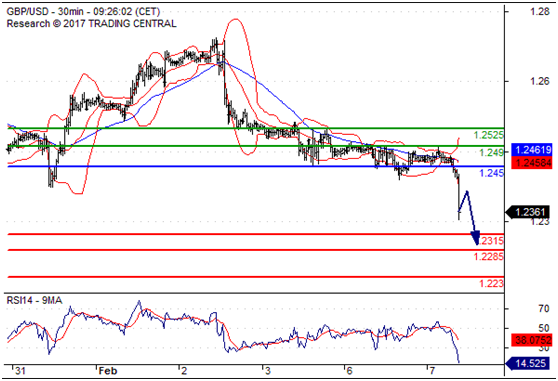
Task: Select the Feb date marker on axis
Action: (108, 371)
